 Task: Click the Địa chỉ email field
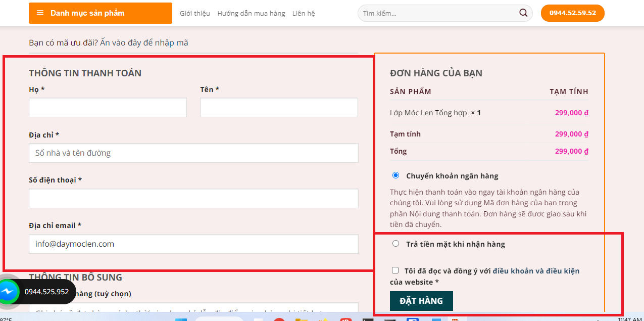pyautogui.click(x=193, y=244)
